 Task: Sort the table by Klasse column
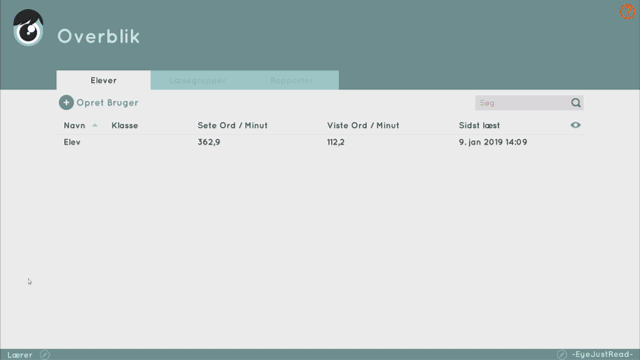124,125
